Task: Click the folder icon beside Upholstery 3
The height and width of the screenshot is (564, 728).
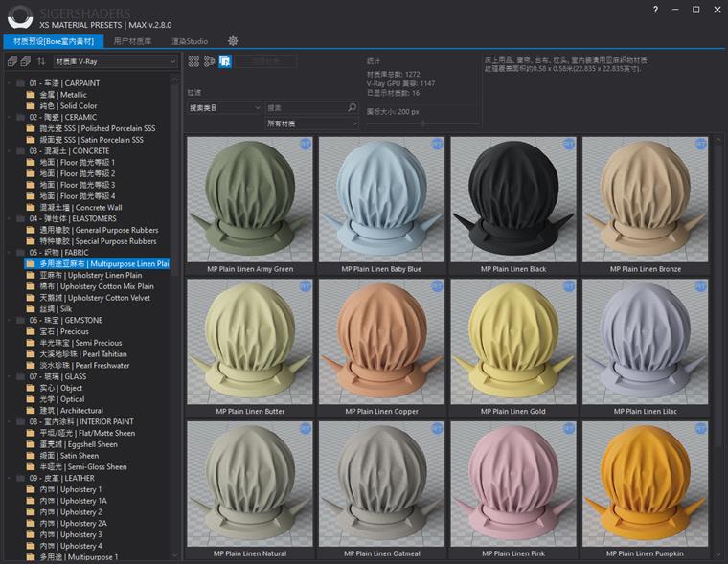Action: click(x=31, y=534)
